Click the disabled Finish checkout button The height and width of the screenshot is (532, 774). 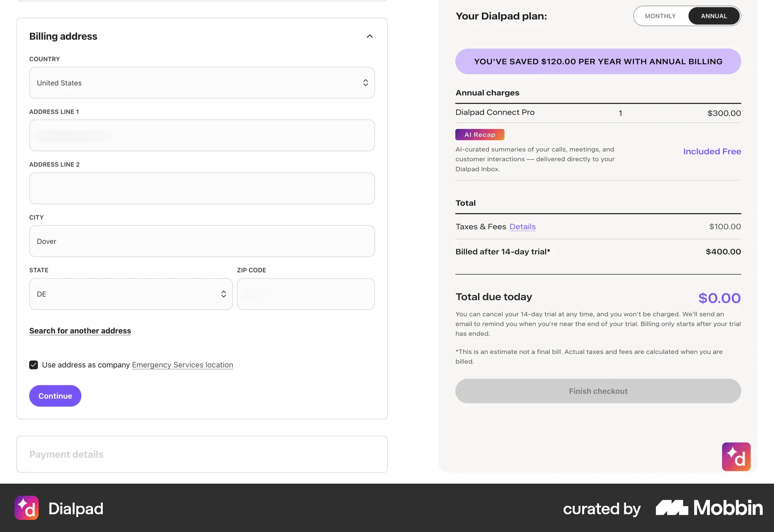click(x=598, y=391)
